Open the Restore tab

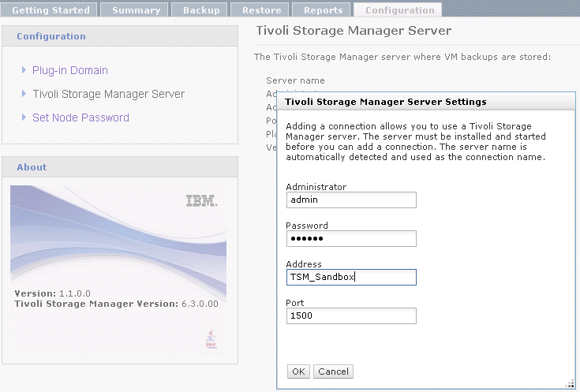coord(260,10)
